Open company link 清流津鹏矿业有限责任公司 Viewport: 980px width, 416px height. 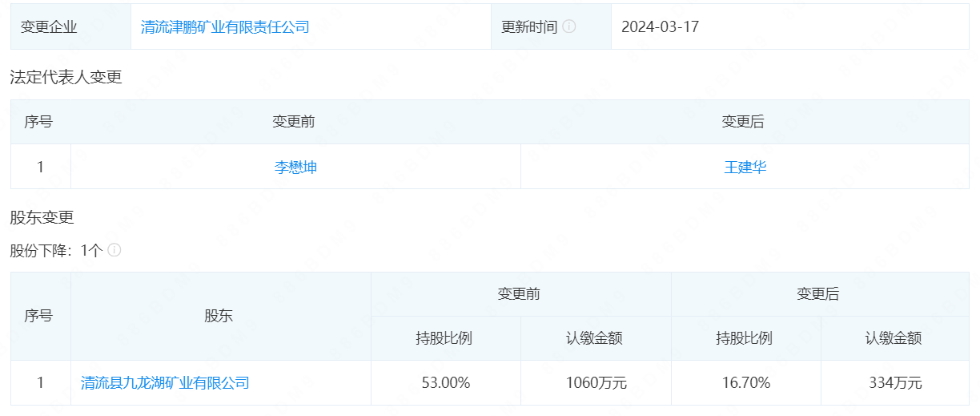(x=225, y=26)
